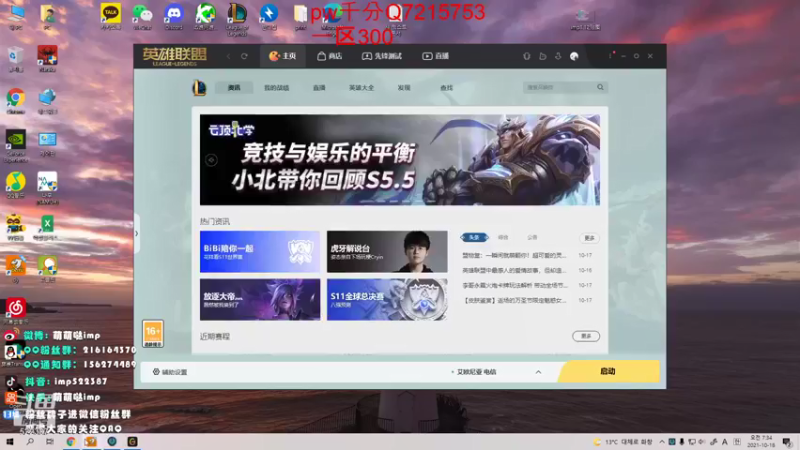Click the League 'L' logo icon
The image size is (800, 450).
(199, 88)
